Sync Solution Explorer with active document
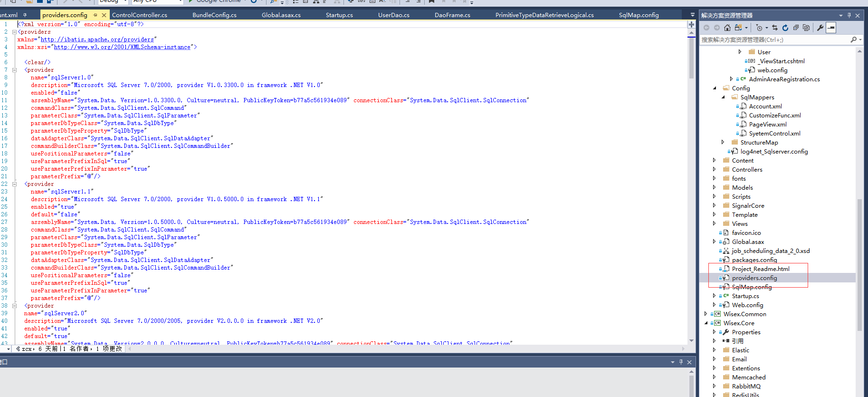The image size is (868, 397). (x=775, y=28)
